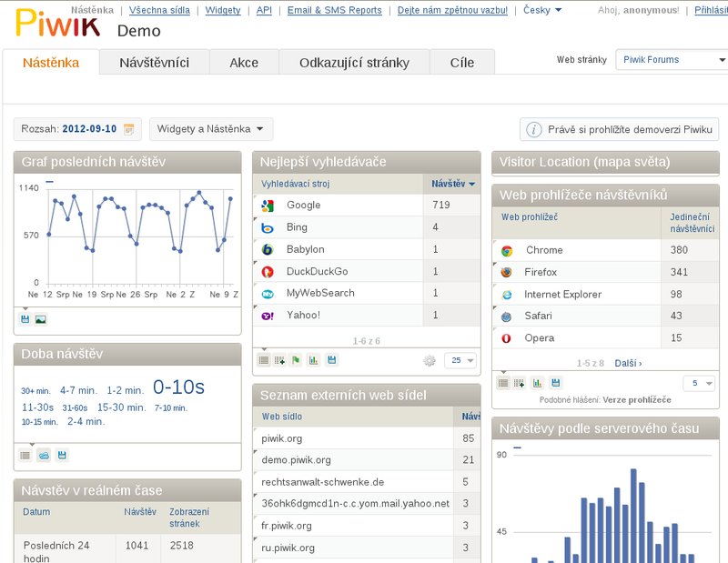Change row limit 25 in Nejlepší vyhledávače
This screenshot has height=563, width=728.
coord(460,360)
